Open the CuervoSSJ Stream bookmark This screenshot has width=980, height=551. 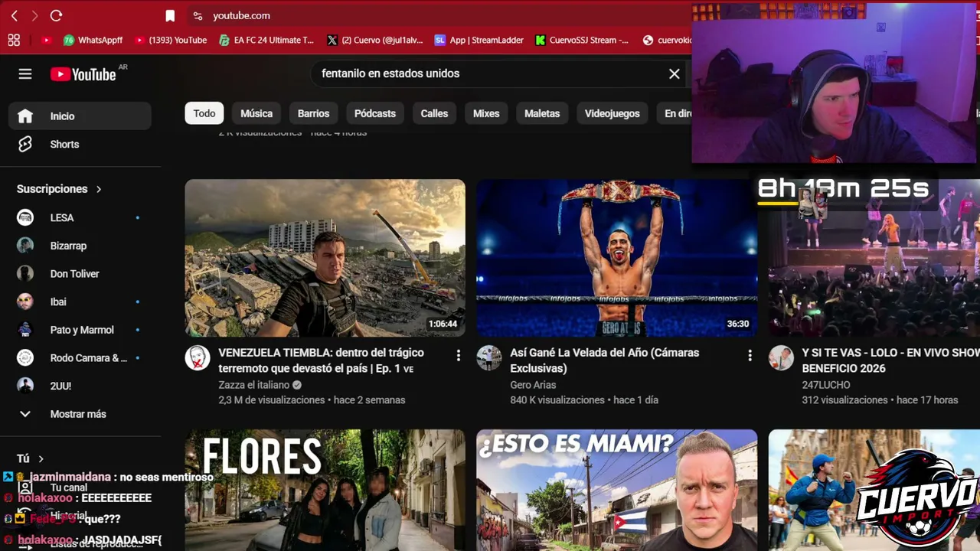click(x=582, y=40)
